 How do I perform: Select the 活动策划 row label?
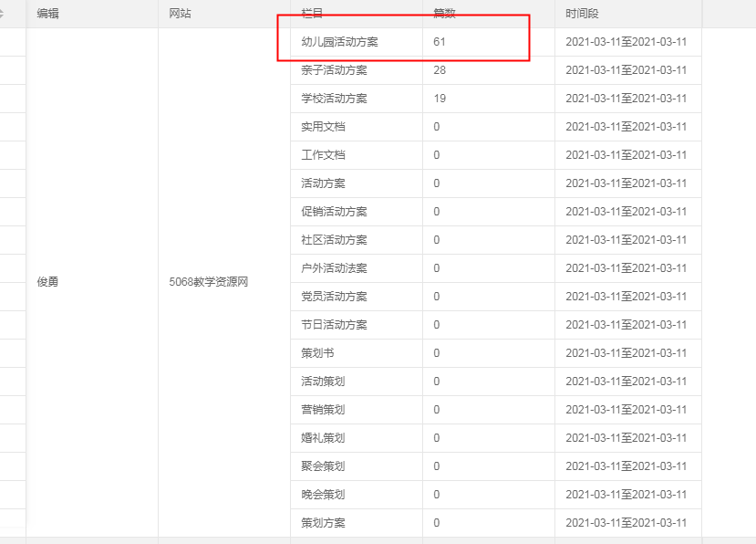[323, 382]
